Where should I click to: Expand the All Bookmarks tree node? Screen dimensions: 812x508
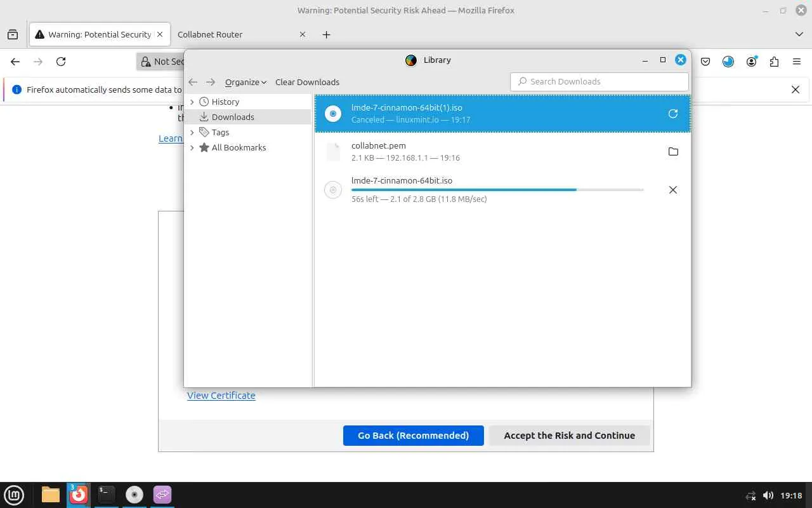[192, 147]
